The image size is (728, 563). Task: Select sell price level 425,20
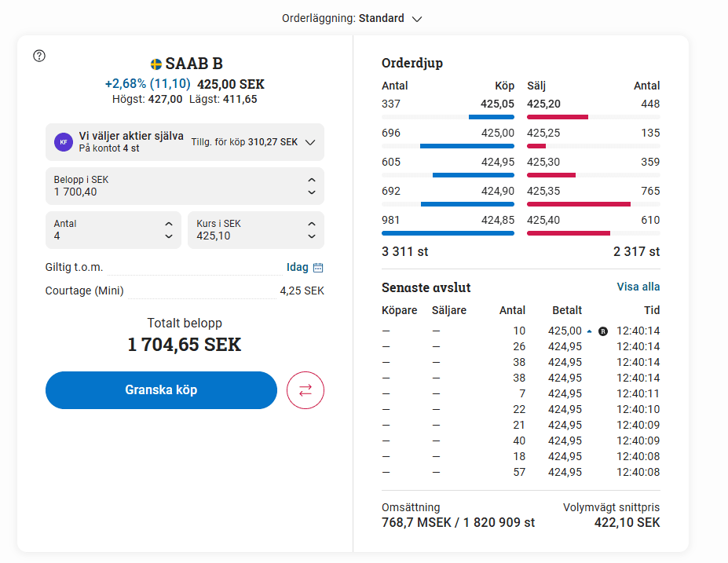[x=544, y=104]
